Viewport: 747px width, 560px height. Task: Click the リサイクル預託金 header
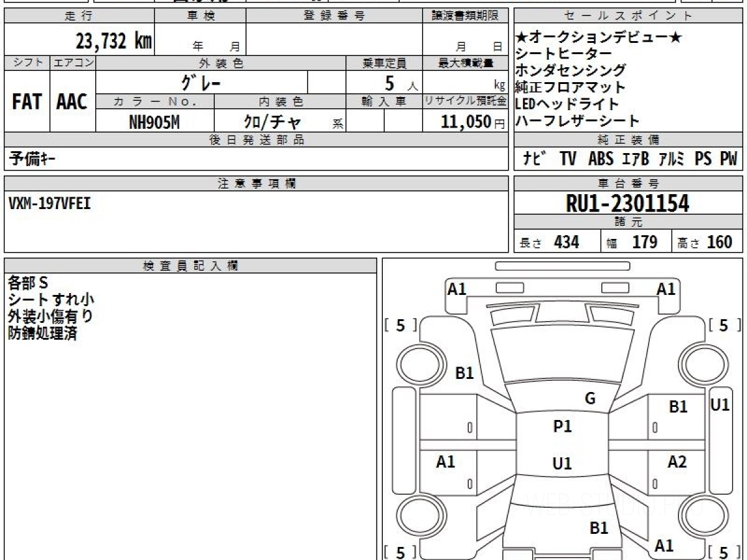click(x=466, y=101)
